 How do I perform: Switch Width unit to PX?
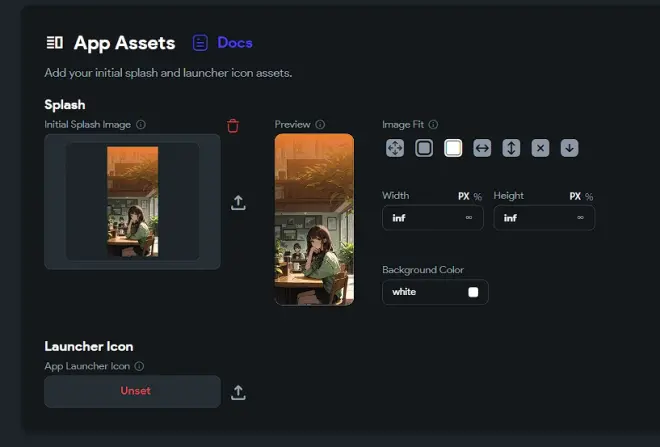pyautogui.click(x=463, y=197)
